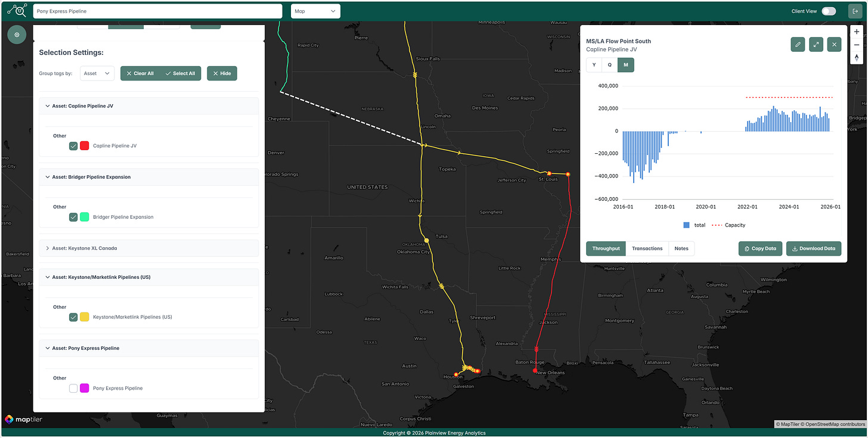Zoom in on the map
The height and width of the screenshot is (438, 868).
pyautogui.click(x=857, y=32)
